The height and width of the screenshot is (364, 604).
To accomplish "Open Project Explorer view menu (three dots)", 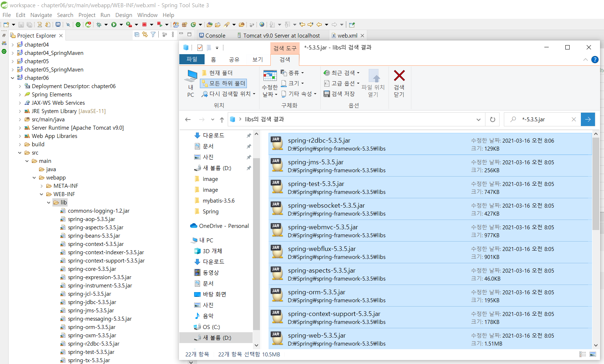I will pyautogui.click(x=173, y=35).
